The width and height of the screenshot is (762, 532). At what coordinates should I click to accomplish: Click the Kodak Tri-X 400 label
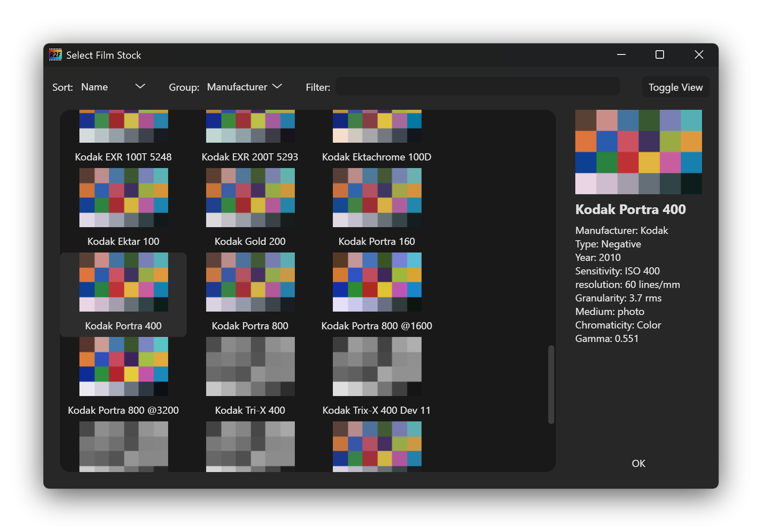(x=250, y=410)
